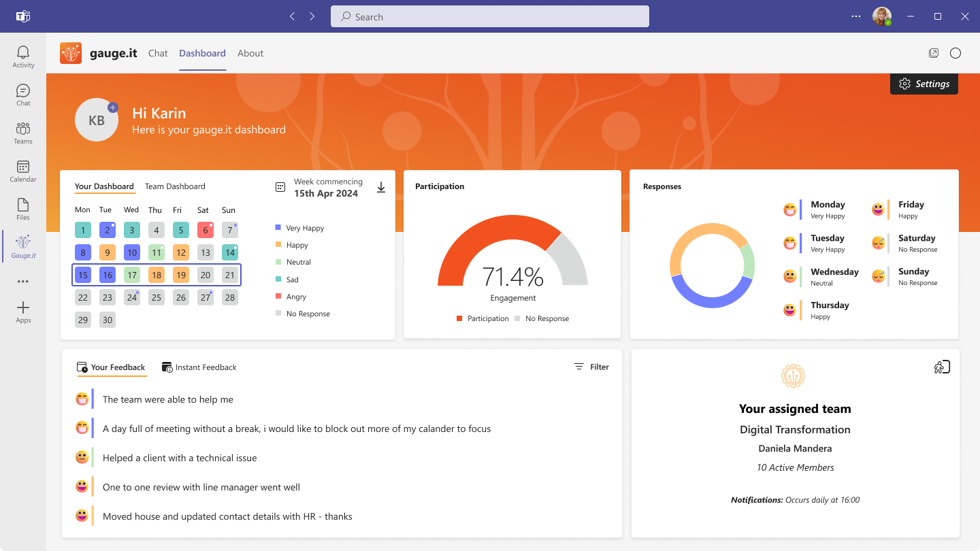This screenshot has width=980, height=551.
Task: Click the Thursday Happy response entry
Action: point(816,310)
